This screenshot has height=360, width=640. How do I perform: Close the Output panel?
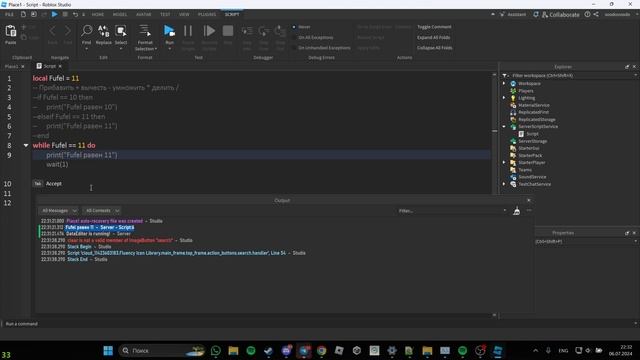(x=529, y=200)
